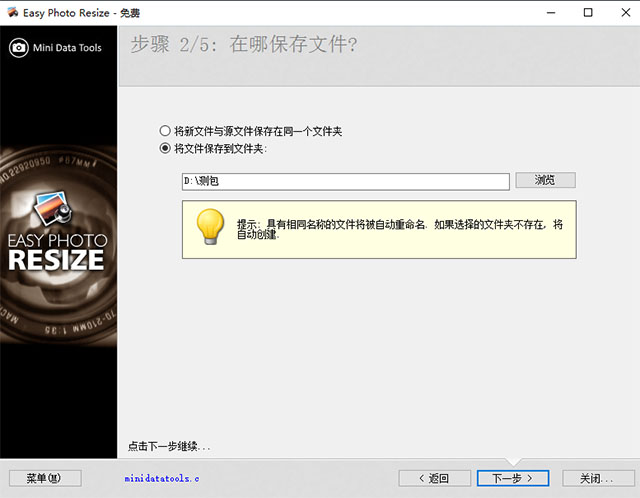Click the Mini Data Tools camera icon
The image size is (640, 498).
[x=19, y=48]
